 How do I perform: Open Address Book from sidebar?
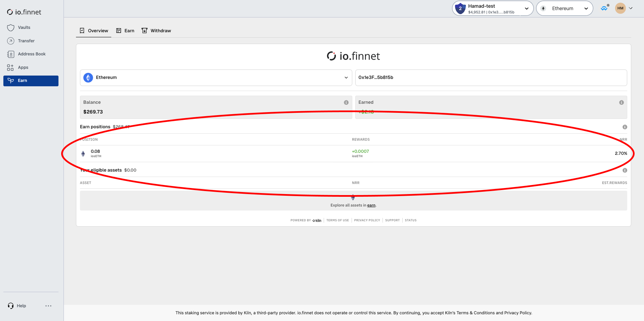pos(31,54)
